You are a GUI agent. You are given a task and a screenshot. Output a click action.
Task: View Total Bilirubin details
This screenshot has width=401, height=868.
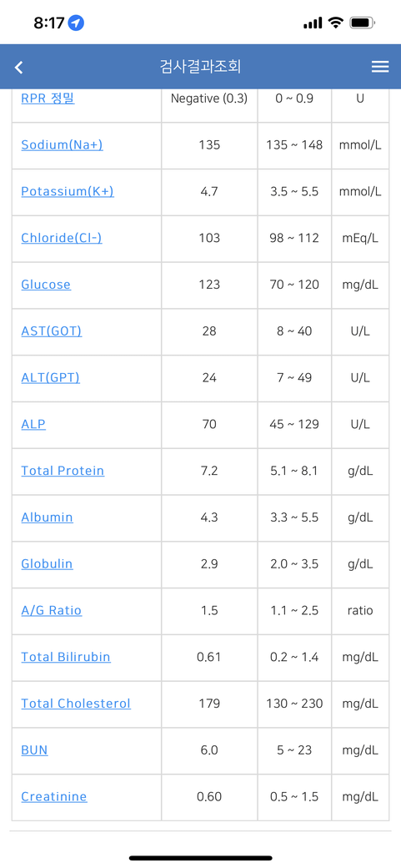click(x=66, y=657)
